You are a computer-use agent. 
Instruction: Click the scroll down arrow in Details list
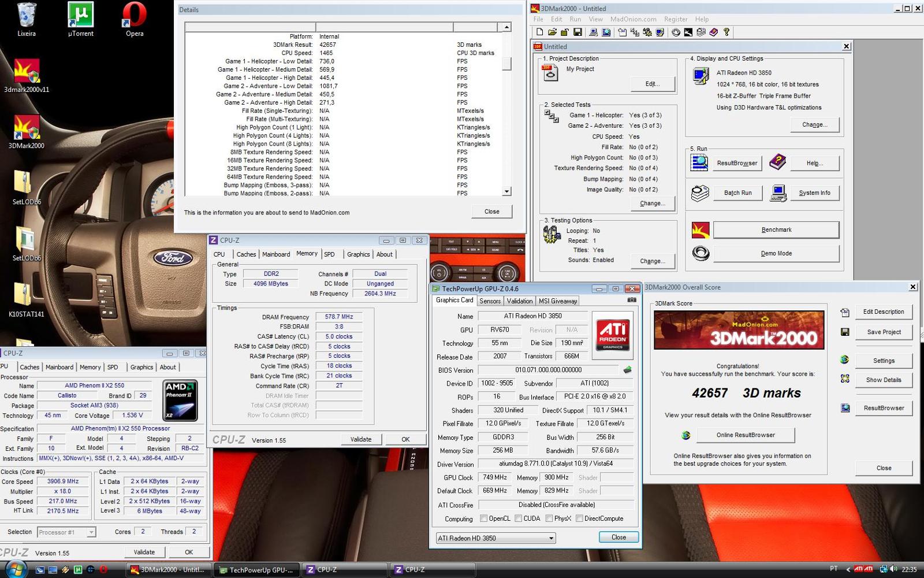(x=506, y=191)
